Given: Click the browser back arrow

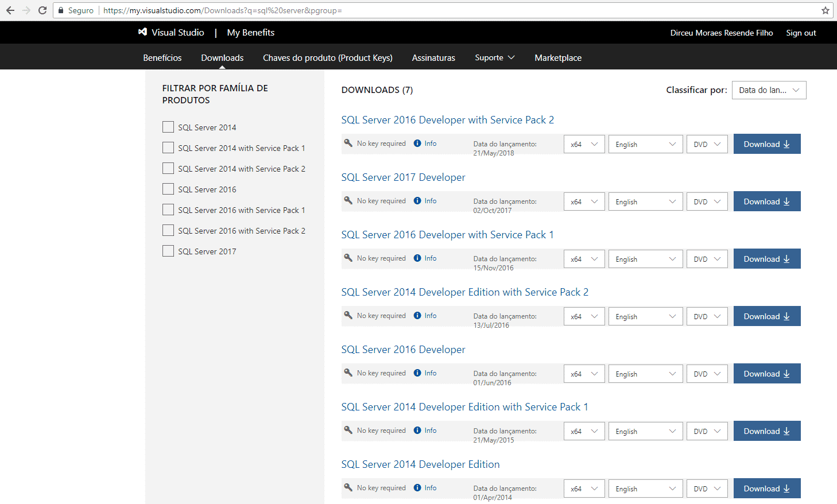Looking at the screenshot, I should click(x=10, y=10).
